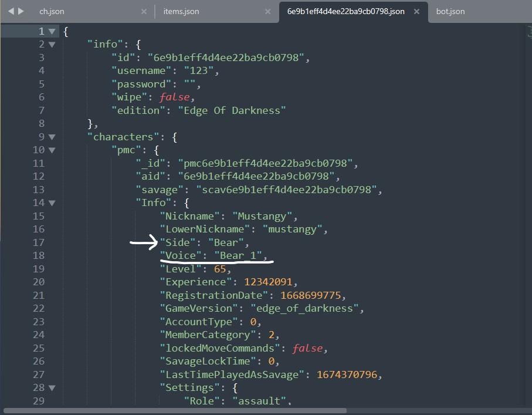
Task: Click the "mustangy" LowerNickname value
Action: coord(293,230)
